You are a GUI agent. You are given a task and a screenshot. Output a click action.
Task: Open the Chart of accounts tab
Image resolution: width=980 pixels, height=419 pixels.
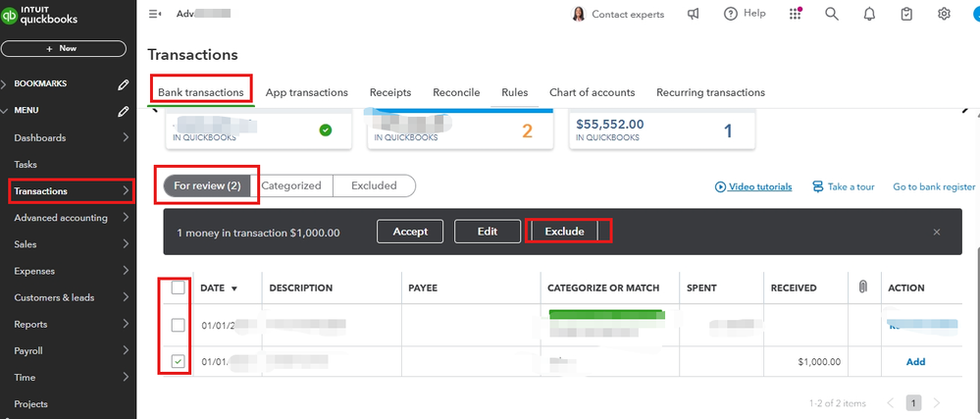pyautogui.click(x=592, y=92)
